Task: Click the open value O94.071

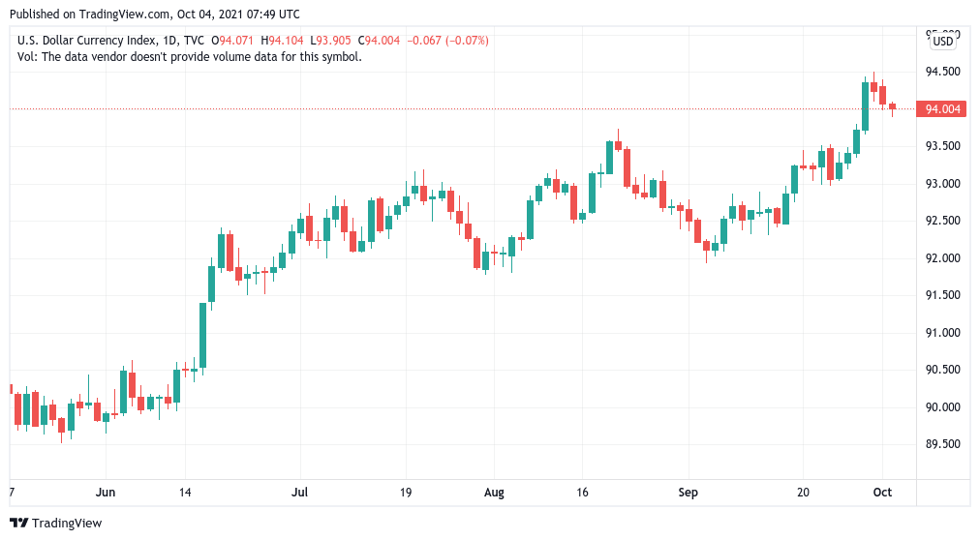Action: click(x=236, y=41)
